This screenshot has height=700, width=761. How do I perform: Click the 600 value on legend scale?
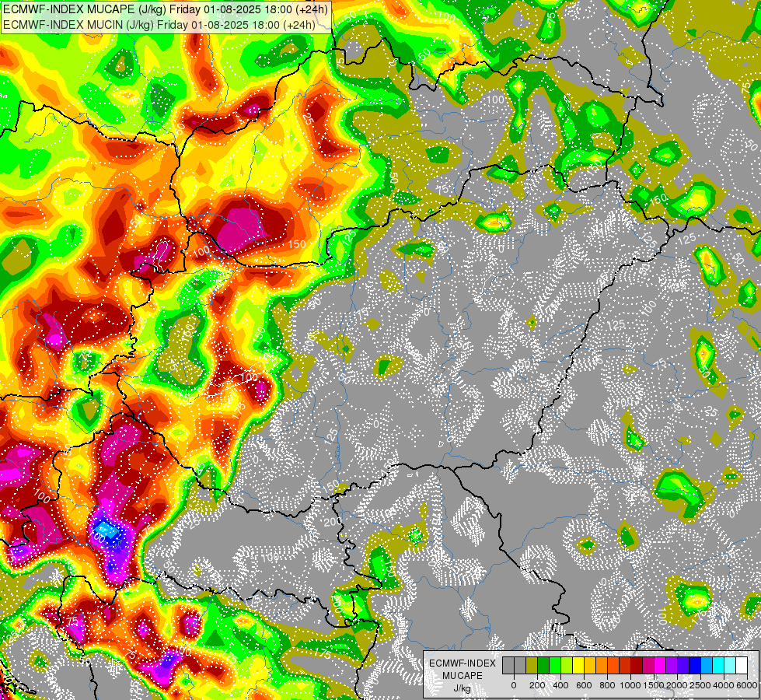pos(584,685)
